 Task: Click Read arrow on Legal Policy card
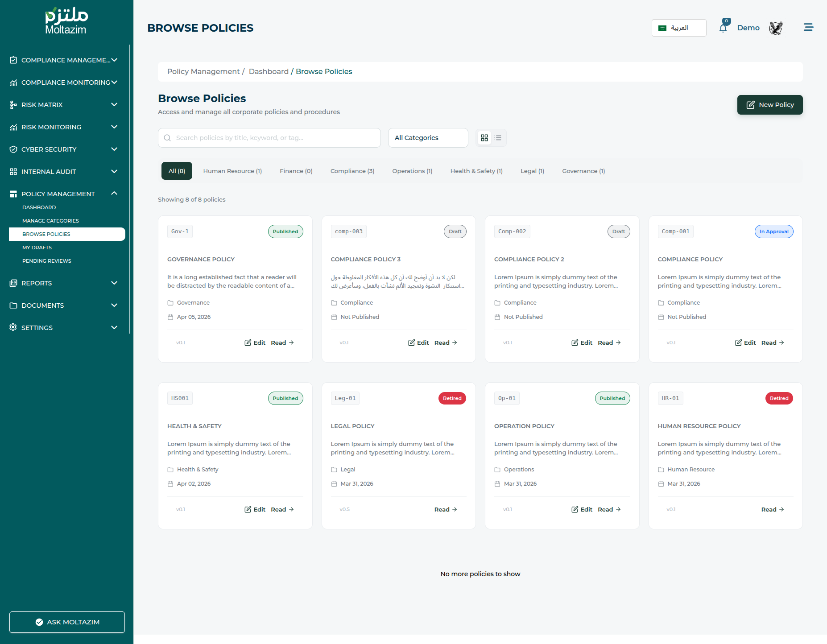[455, 509]
